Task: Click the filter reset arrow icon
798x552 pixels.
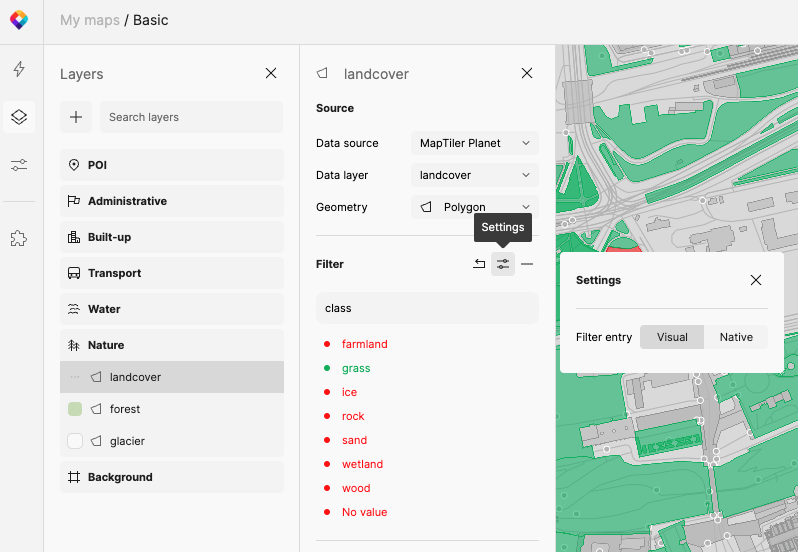Action: pyautogui.click(x=479, y=264)
